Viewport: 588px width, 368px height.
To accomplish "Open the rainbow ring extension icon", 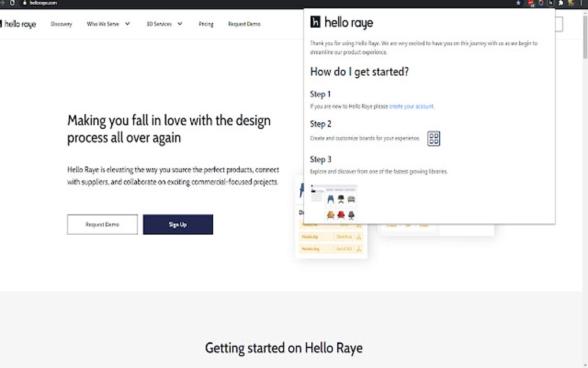I will click(x=542, y=3).
